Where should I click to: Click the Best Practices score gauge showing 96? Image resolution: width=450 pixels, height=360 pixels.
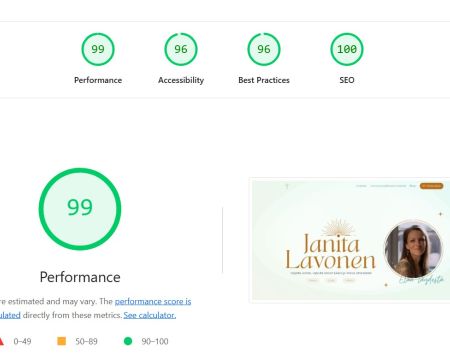(x=264, y=49)
